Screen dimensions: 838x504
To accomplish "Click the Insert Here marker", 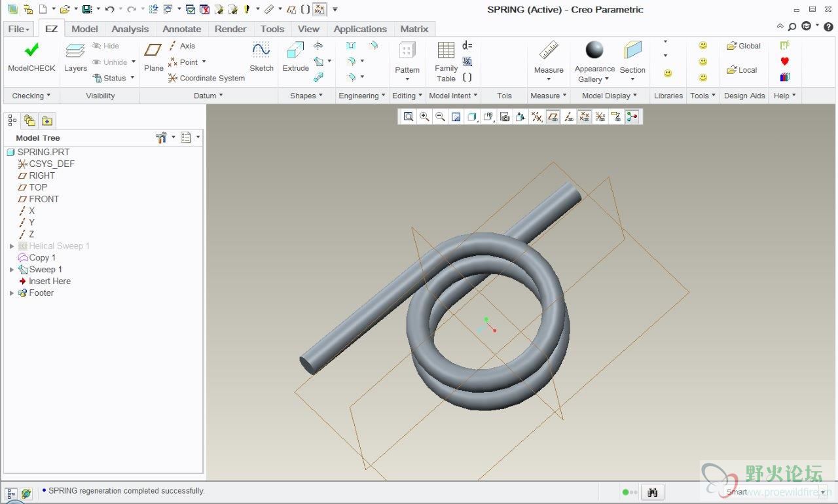I will [x=45, y=281].
